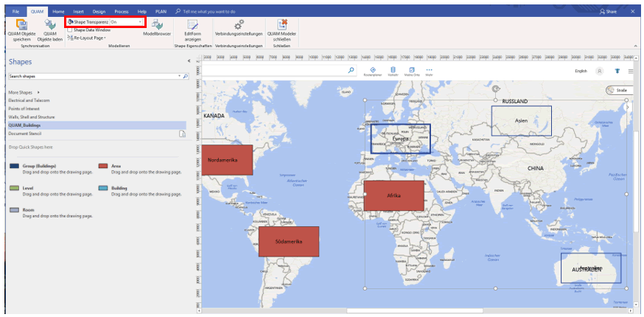Expand the Re-Layout Page dropdown

point(105,38)
